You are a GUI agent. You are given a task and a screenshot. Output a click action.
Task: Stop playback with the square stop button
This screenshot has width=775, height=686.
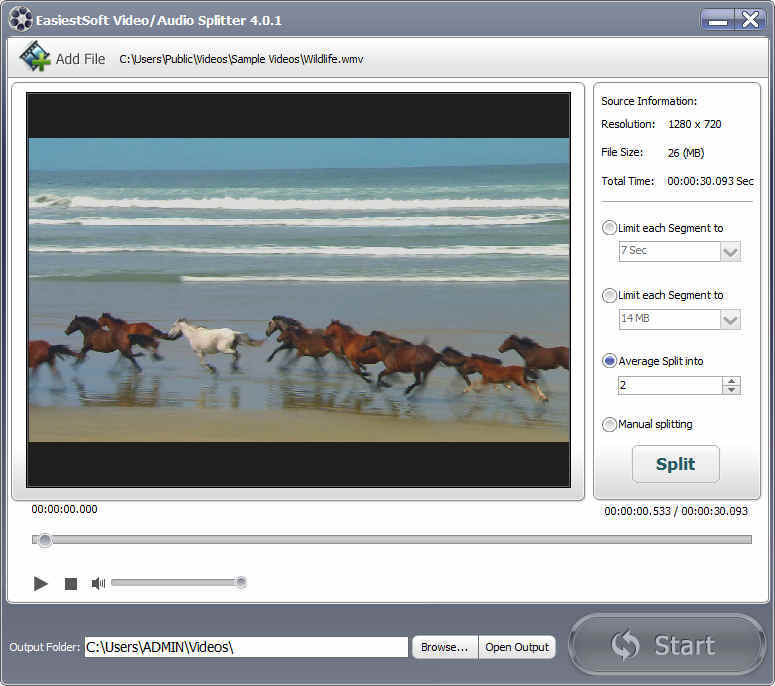click(71, 584)
